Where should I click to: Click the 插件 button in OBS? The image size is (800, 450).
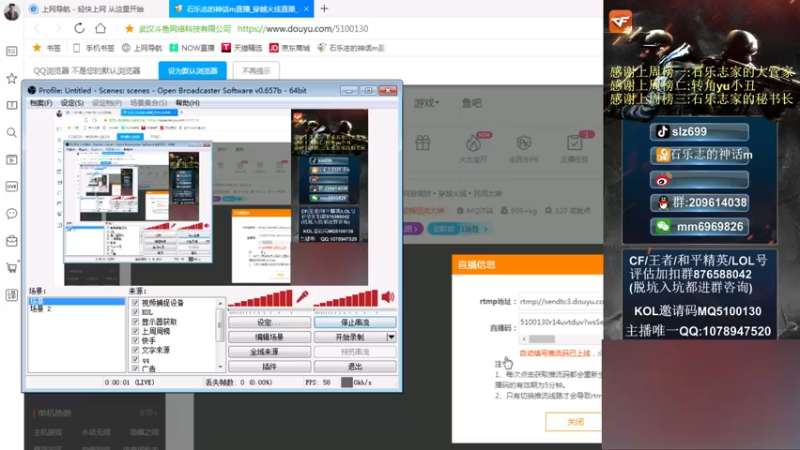(269, 366)
